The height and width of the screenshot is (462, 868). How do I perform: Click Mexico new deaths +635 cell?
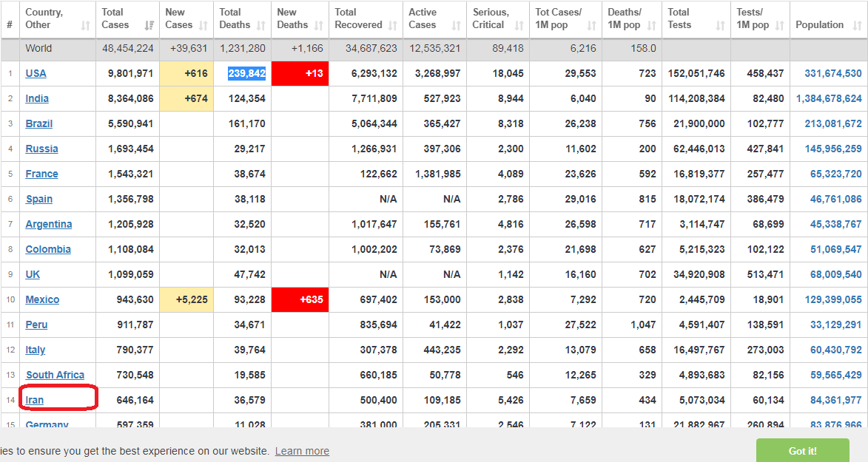pos(300,299)
